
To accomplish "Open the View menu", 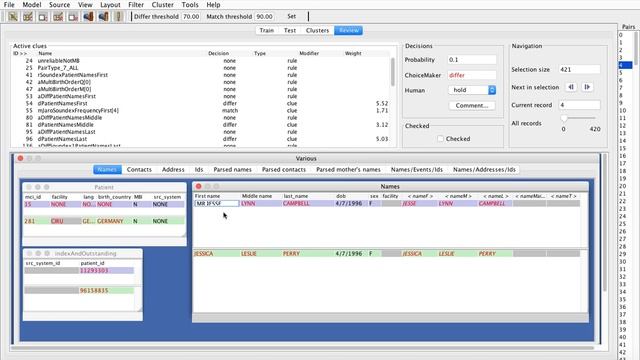I will (85, 5).
